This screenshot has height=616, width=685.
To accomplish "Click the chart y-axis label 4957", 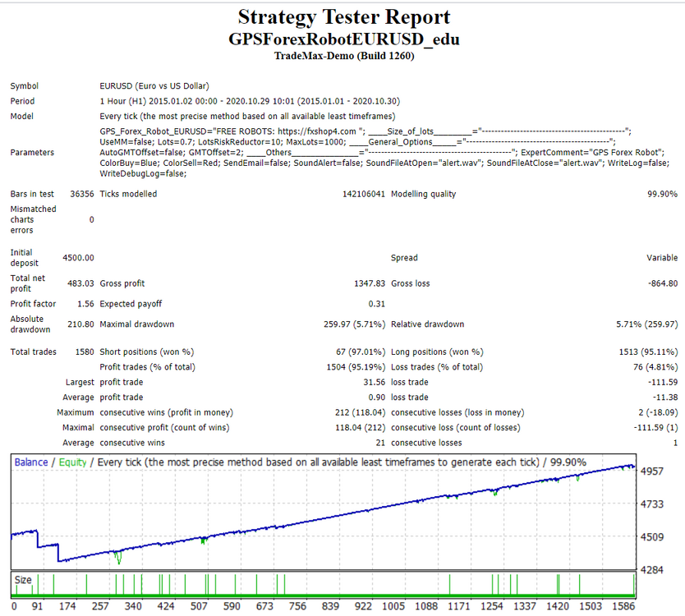I will point(652,471).
